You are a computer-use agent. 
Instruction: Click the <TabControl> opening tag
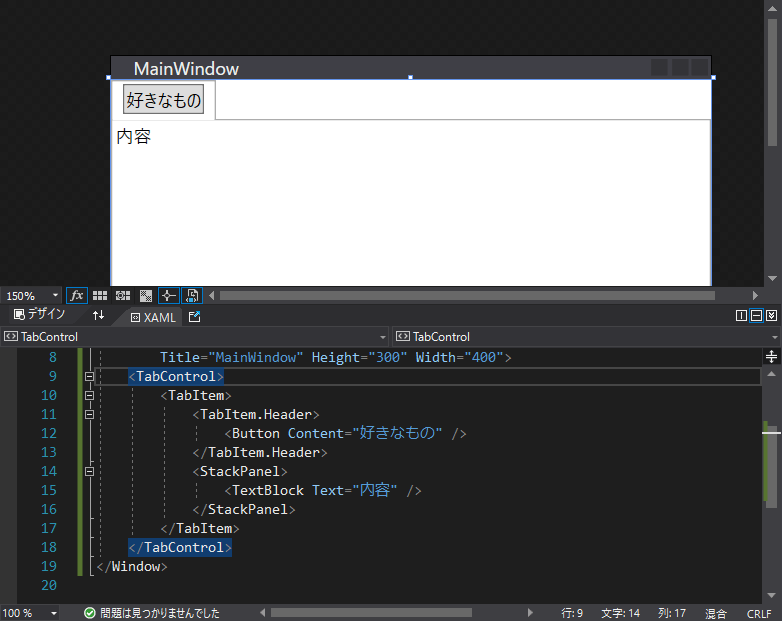coord(176,377)
